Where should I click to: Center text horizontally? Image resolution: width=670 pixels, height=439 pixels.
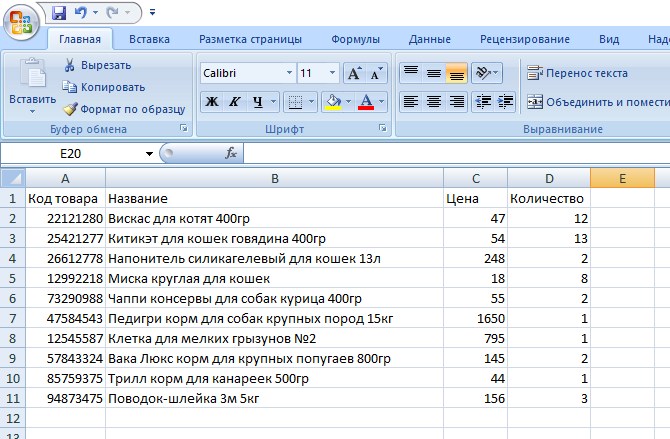pyautogui.click(x=434, y=102)
